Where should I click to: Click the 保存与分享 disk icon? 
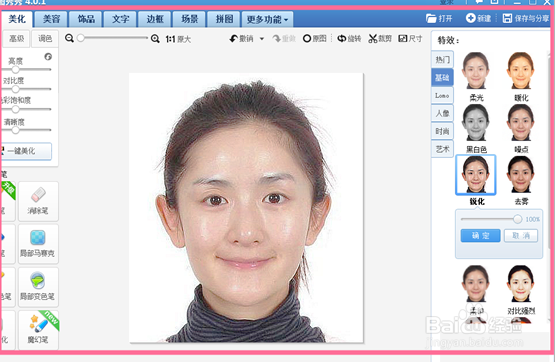point(507,18)
